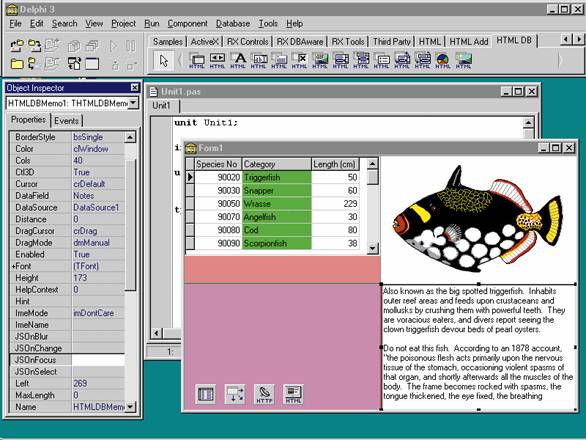Pick the HTML DB pie chart component
This screenshot has width=586, height=440.
tap(442, 61)
